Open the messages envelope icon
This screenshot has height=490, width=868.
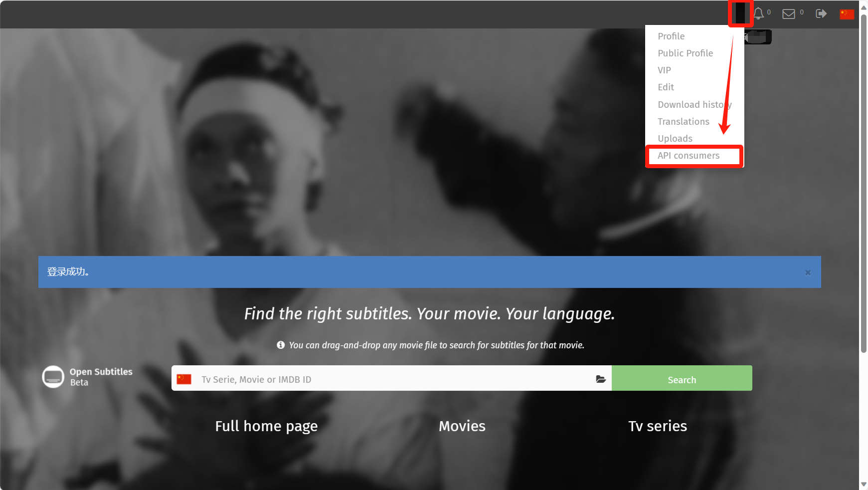coord(788,14)
